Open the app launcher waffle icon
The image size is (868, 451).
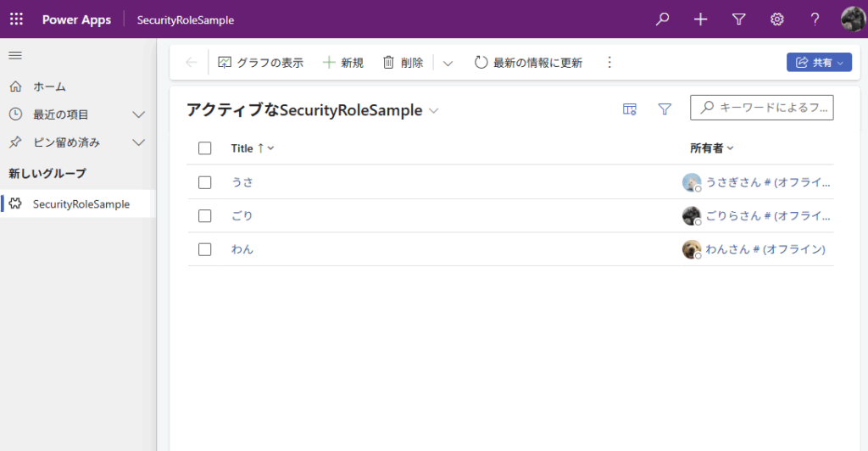pos(16,19)
